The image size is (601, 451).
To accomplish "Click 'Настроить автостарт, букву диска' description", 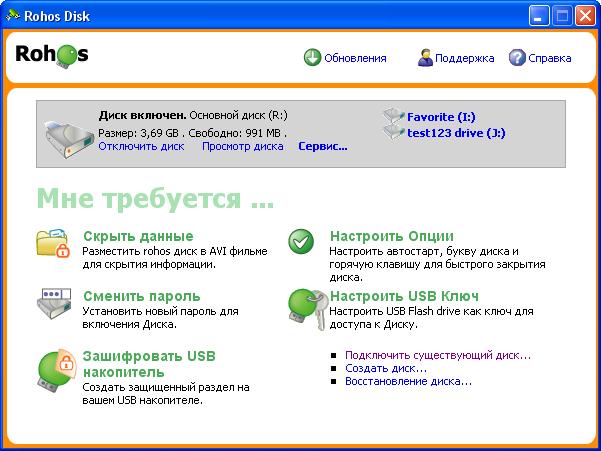I will [419, 251].
